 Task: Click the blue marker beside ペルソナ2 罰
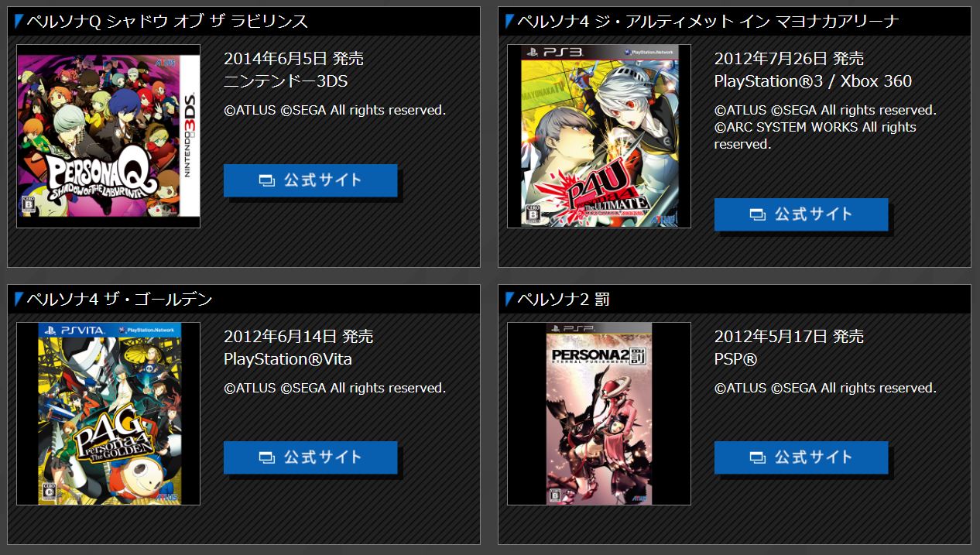(x=509, y=298)
